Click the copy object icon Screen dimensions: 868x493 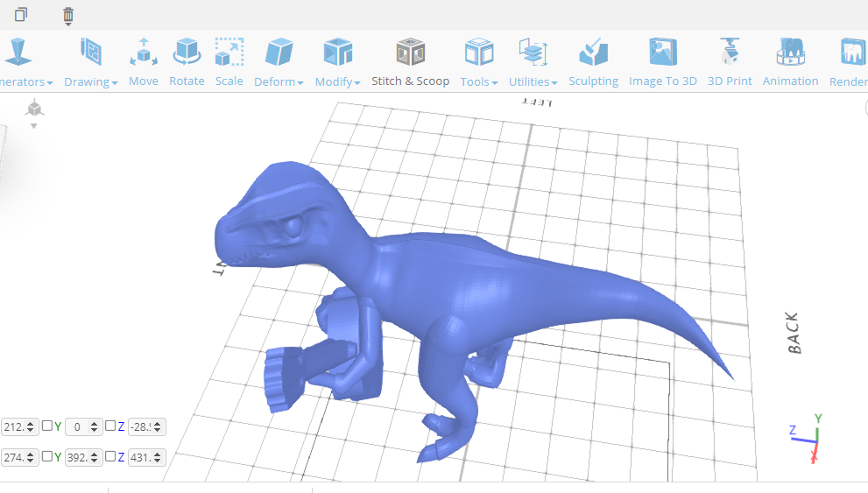(21, 14)
